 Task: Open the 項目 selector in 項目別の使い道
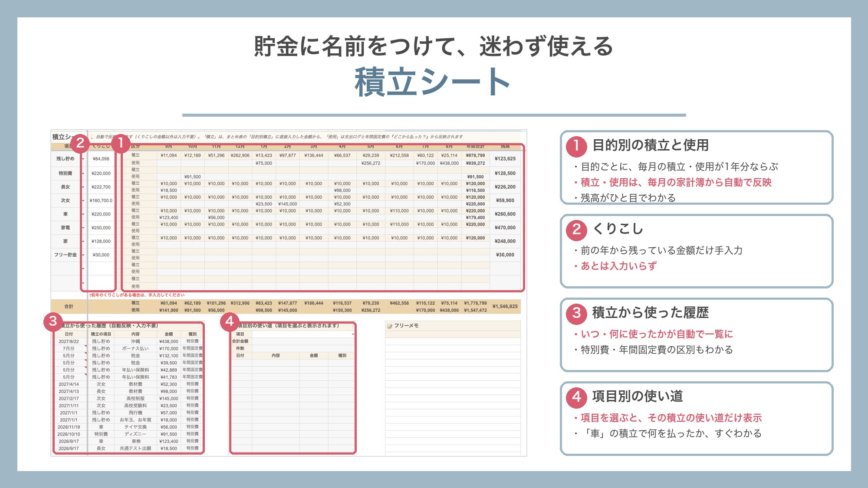pyautogui.click(x=304, y=334)
